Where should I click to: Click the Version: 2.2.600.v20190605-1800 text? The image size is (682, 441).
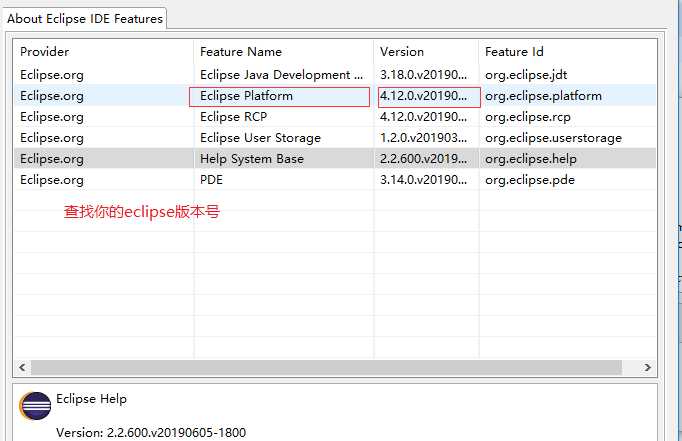click(151, 432)
